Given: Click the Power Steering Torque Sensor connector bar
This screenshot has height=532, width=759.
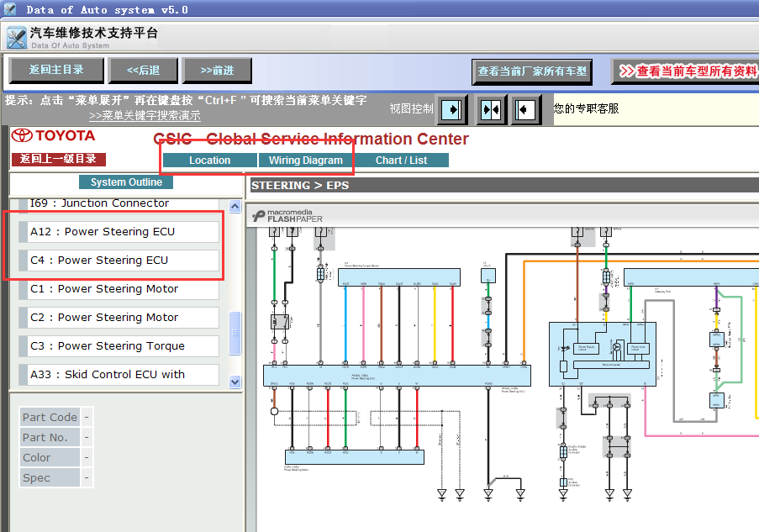Looking at the screenshot, I should click(399, 277).
